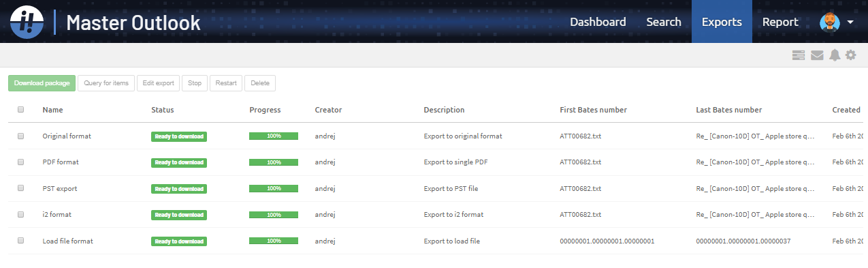Sort by the Description column header

(444, 110)
